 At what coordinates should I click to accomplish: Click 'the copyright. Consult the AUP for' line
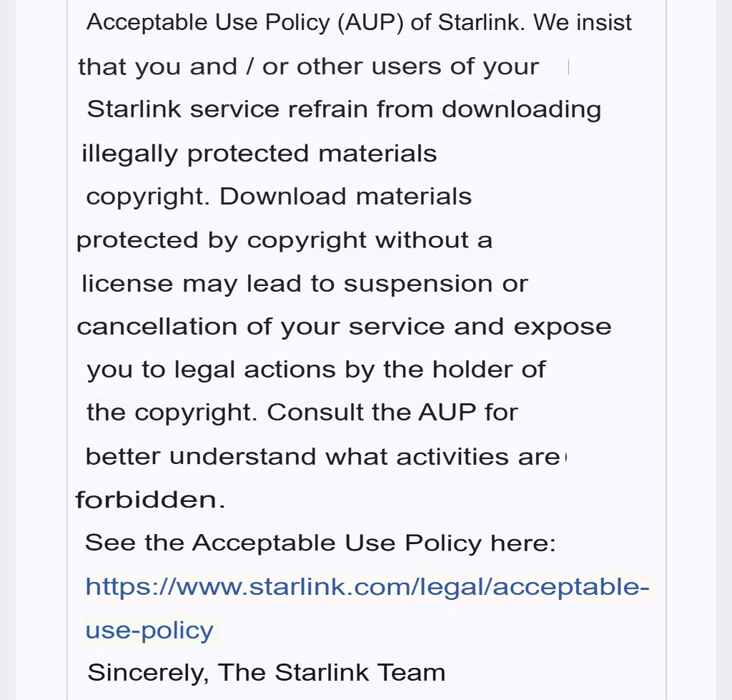tap(302, 413)
